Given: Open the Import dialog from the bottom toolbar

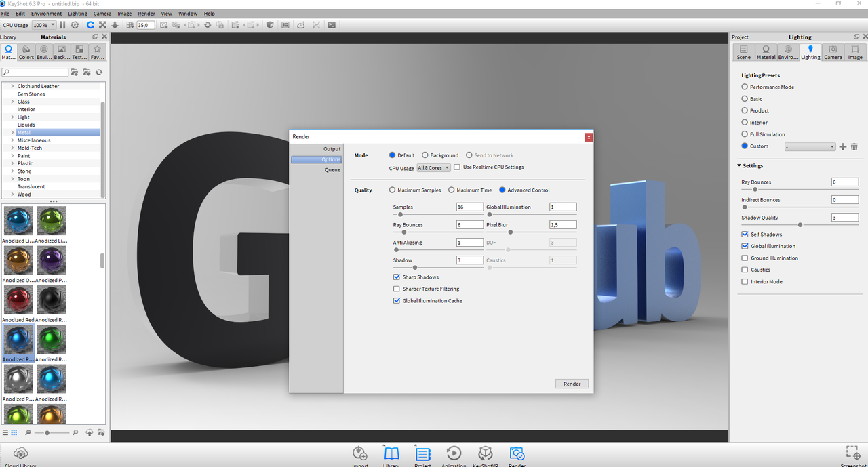Looking at the screenshot, I should pyautogui.click(x=360, y=455).
